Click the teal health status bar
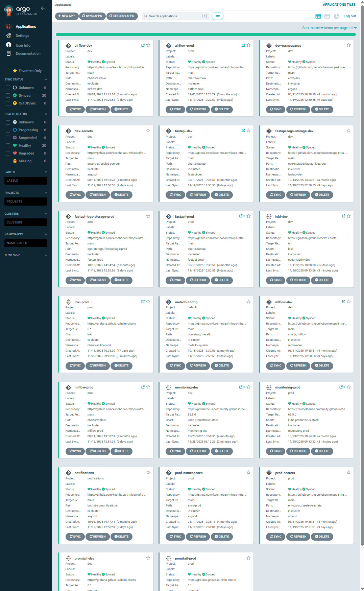The width and height of the screenshot is (364, 591). [205, 34]
